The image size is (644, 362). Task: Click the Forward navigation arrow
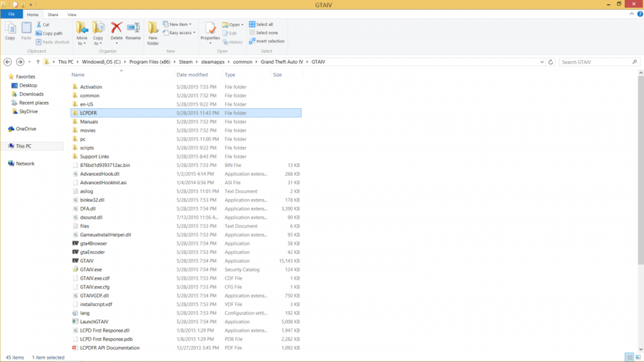click(20, 62)
